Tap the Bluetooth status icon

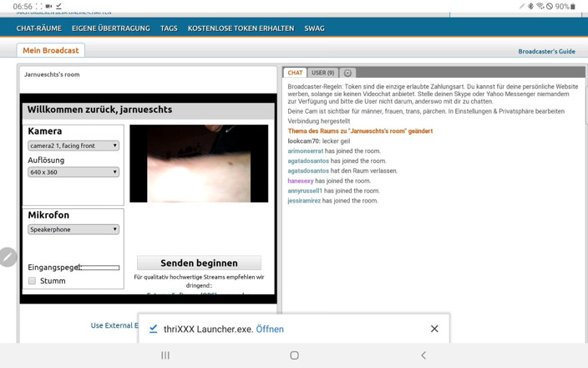click(530, 6)
